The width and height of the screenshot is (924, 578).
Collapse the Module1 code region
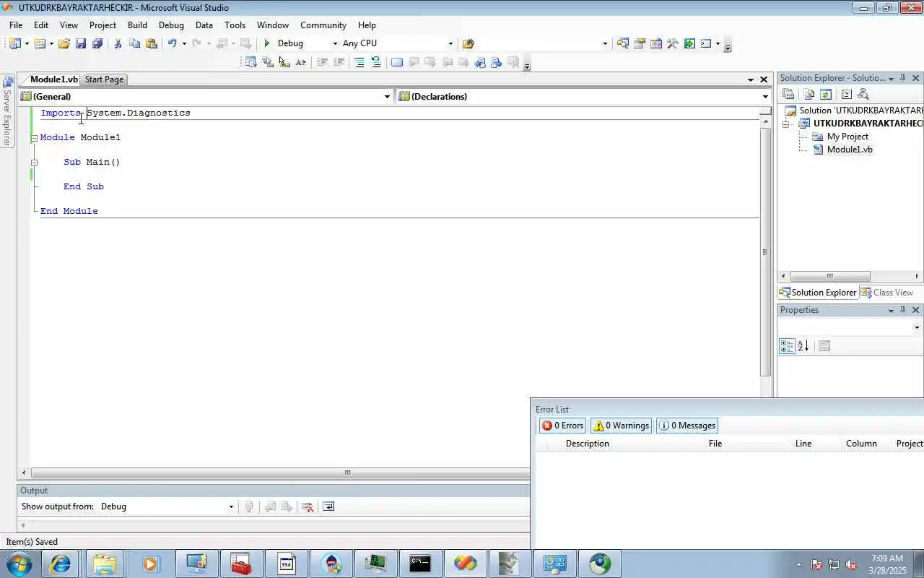(34, 138)
